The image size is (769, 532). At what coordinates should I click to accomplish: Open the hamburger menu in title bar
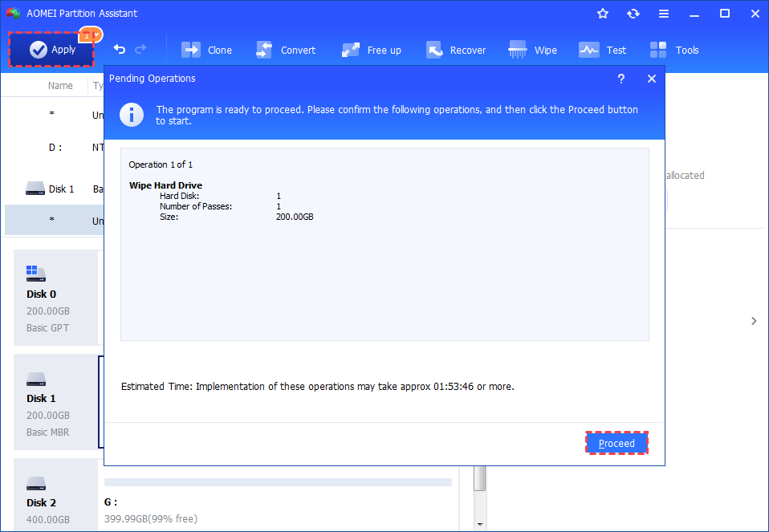click(x=664, y=14)
